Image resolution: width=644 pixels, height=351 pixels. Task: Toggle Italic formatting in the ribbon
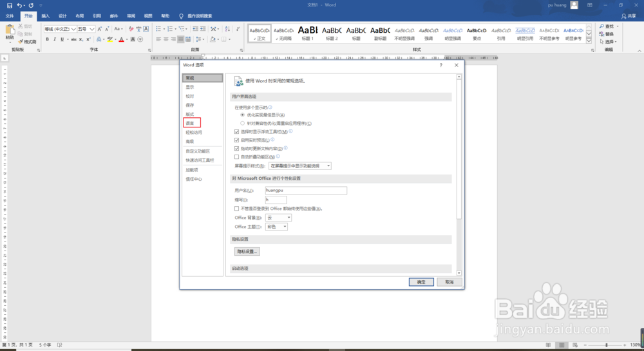tap(55, 39)
